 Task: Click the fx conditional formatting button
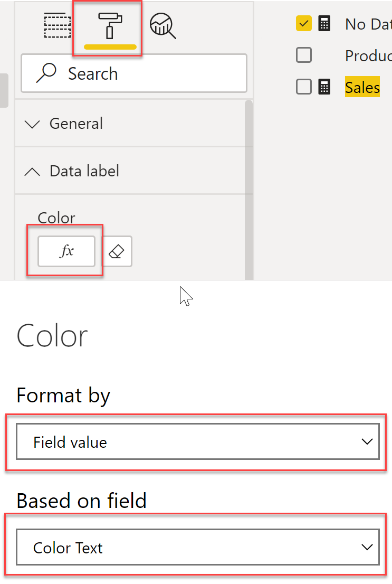pyautogui.click(x=66, y=251)
